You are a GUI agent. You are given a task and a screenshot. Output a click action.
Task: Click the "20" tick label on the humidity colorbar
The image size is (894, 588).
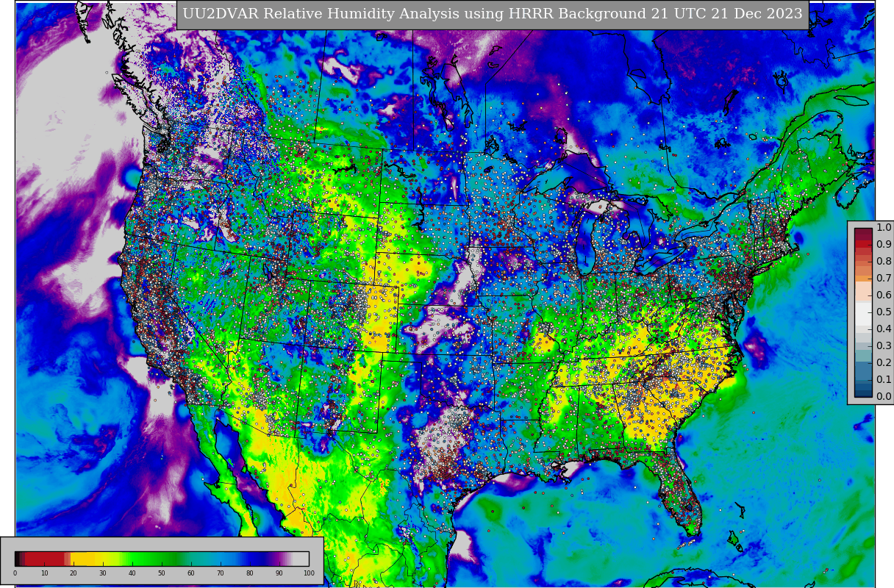[74, 573]
